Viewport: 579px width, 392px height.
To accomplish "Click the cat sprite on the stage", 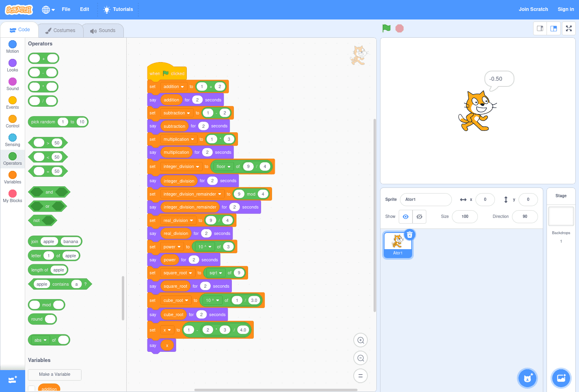I will (477, 111).
